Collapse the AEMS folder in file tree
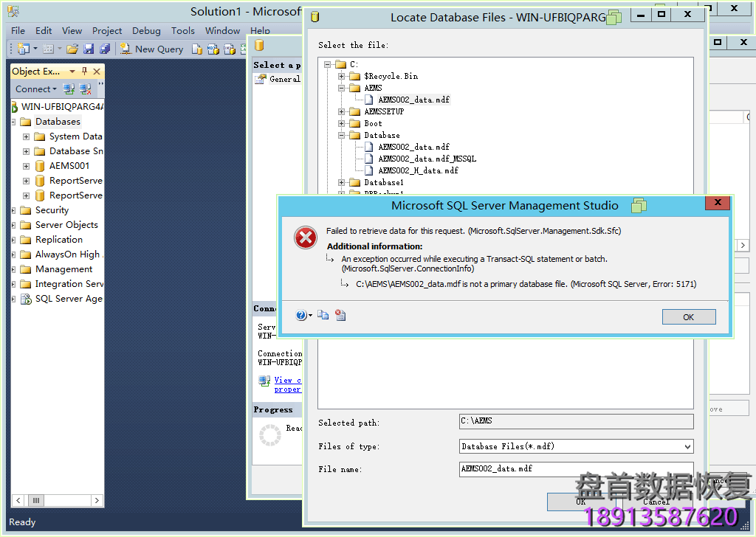The height and width of the screenshot is (537, 756). [x=341, y=88]
